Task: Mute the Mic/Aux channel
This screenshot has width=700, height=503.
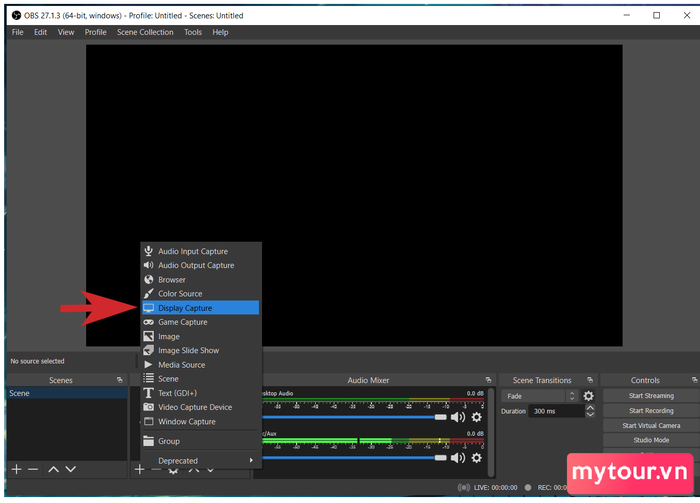Action: pos(458,458)
